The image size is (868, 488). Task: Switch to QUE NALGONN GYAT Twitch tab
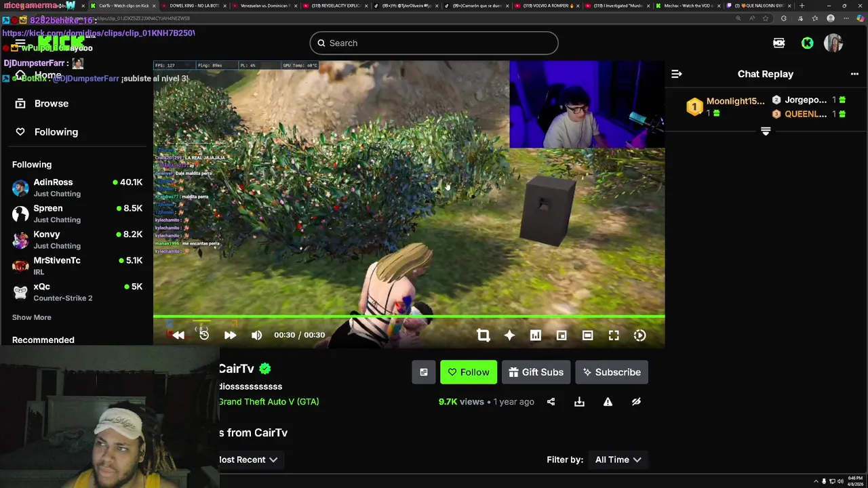click(x=757, y=5)
